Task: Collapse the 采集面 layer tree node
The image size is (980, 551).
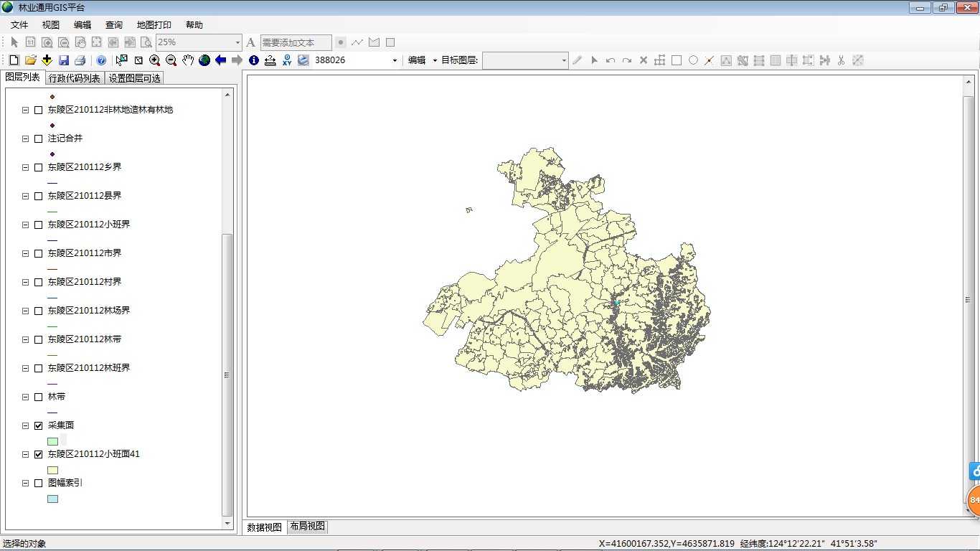Action: click(26, 425)
